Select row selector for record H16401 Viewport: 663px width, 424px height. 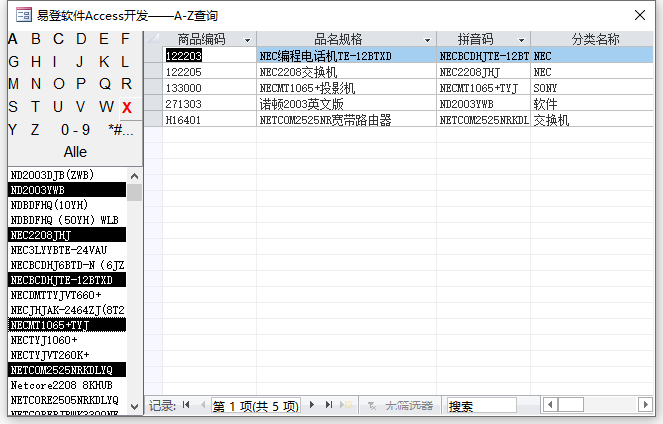(153, 120)
